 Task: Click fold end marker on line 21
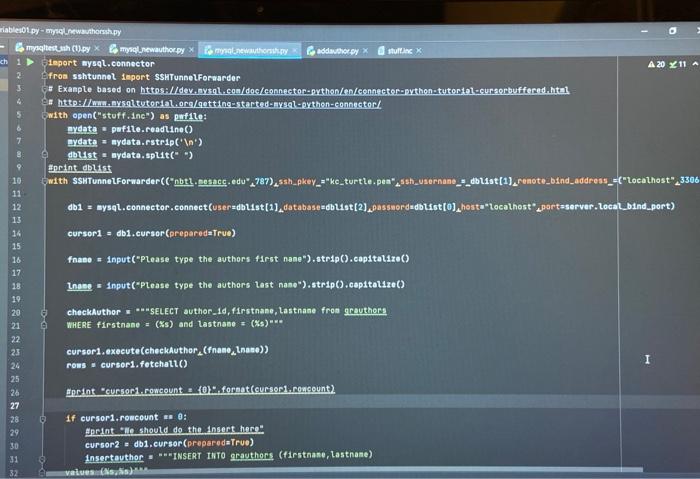[x=44, y=325]
